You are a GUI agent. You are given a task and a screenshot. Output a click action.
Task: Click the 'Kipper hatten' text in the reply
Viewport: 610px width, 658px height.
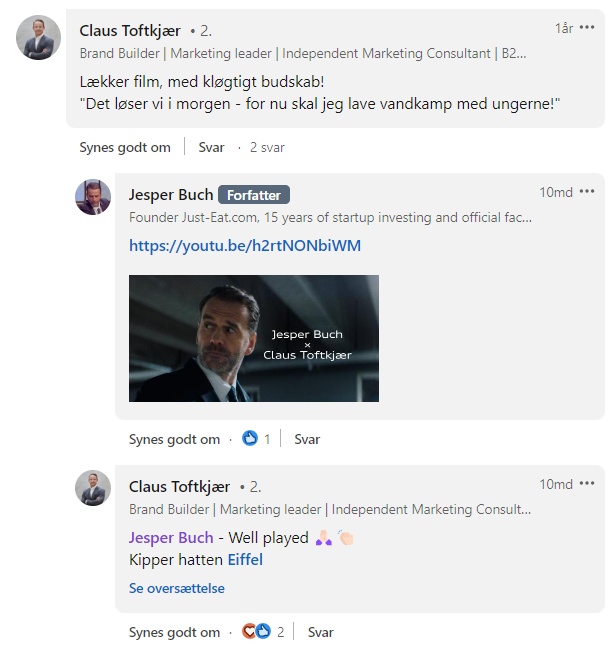click(176, 560)
